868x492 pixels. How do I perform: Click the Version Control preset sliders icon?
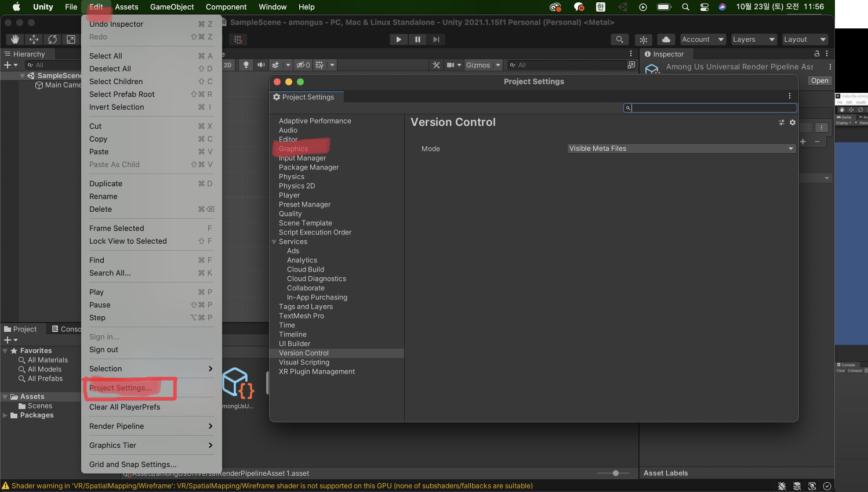click(x=782, y=122)
